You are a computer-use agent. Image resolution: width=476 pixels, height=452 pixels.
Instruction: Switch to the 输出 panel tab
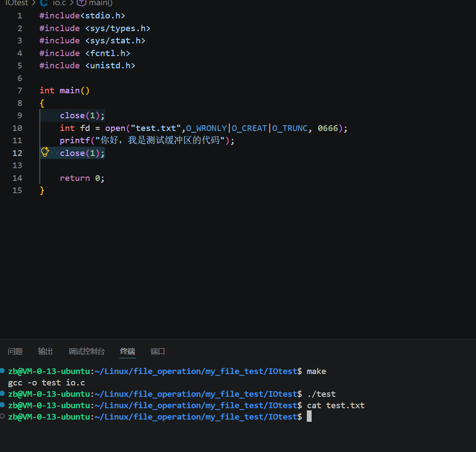(x=45, y=351)
